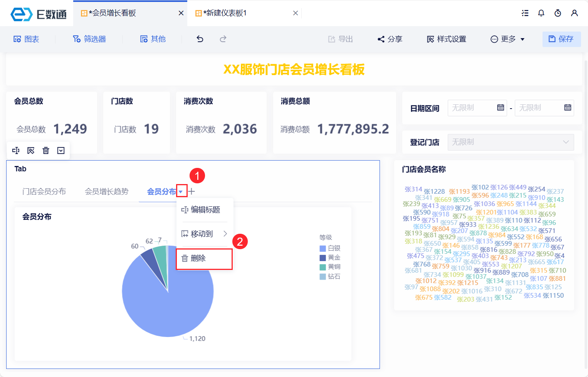Toggle the 黄铜 legend swatch
Screen dimensions: 588x377
pyautogui.click(x=323, y=267)
